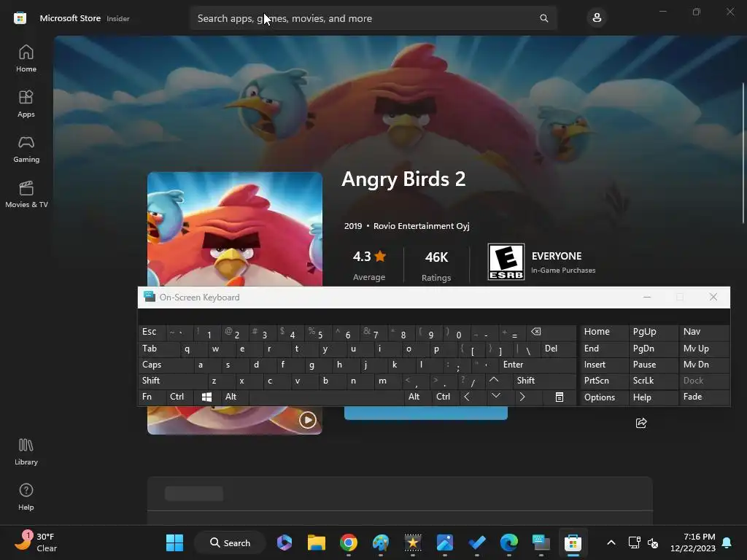The image size is (747, 560).
Task: Toggle the ScrLk key
Action: (x=653, y=381)
